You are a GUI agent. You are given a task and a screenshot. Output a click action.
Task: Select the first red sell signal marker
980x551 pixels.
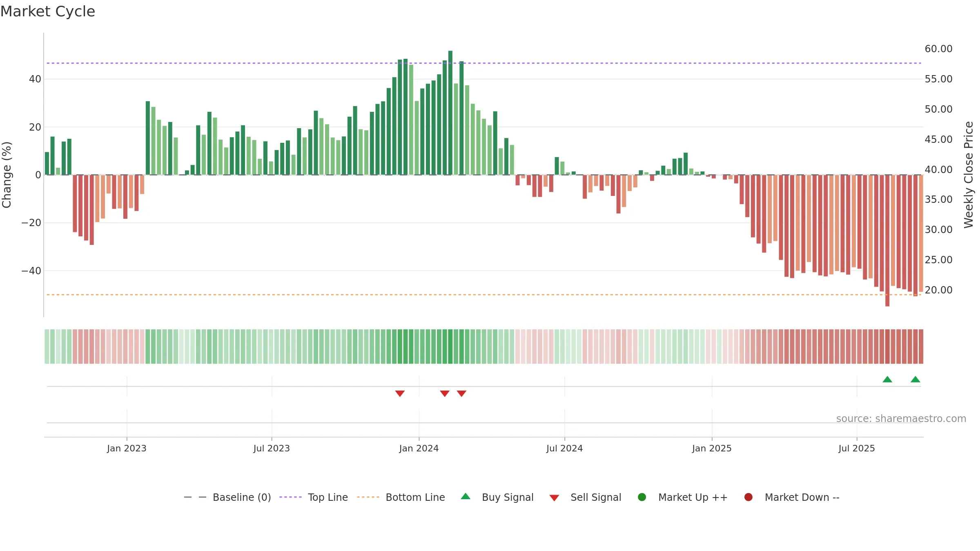(400, 393)
